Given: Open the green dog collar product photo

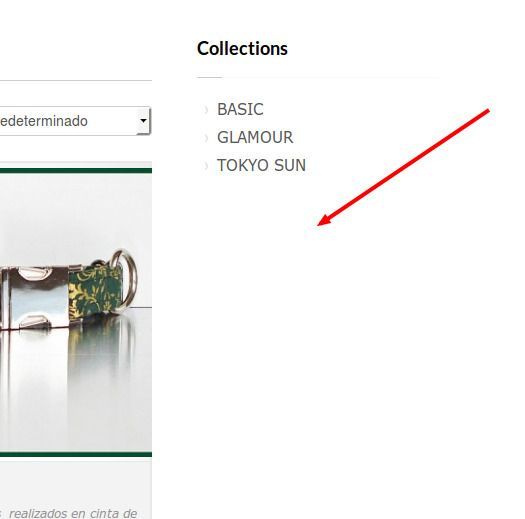Looking at the screenshot, I should click(x=76, y=312).
